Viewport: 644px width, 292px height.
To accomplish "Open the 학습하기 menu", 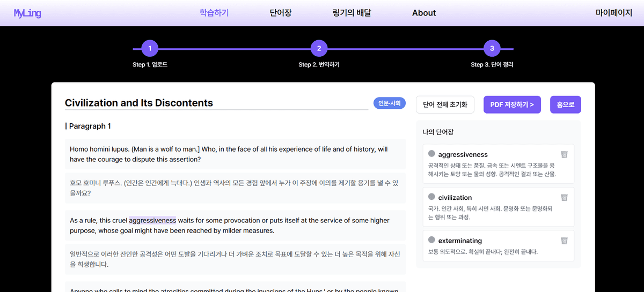I will click(214, 13).
